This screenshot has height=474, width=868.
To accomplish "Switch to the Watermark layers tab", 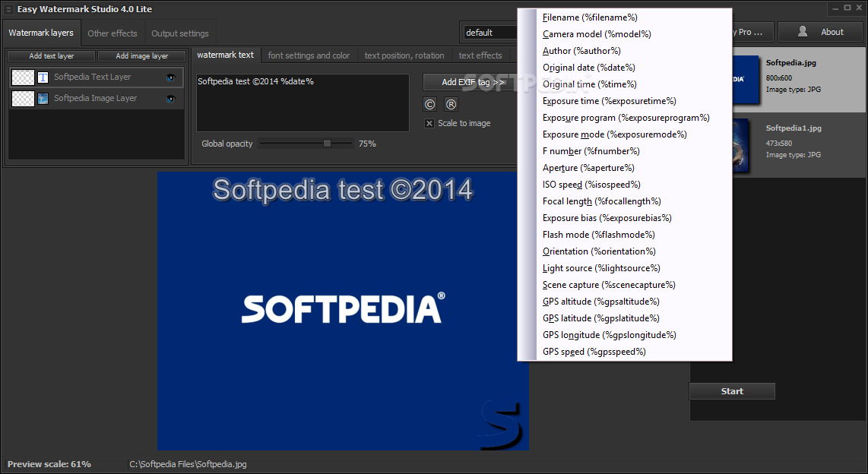I will (x=41, y=33).
